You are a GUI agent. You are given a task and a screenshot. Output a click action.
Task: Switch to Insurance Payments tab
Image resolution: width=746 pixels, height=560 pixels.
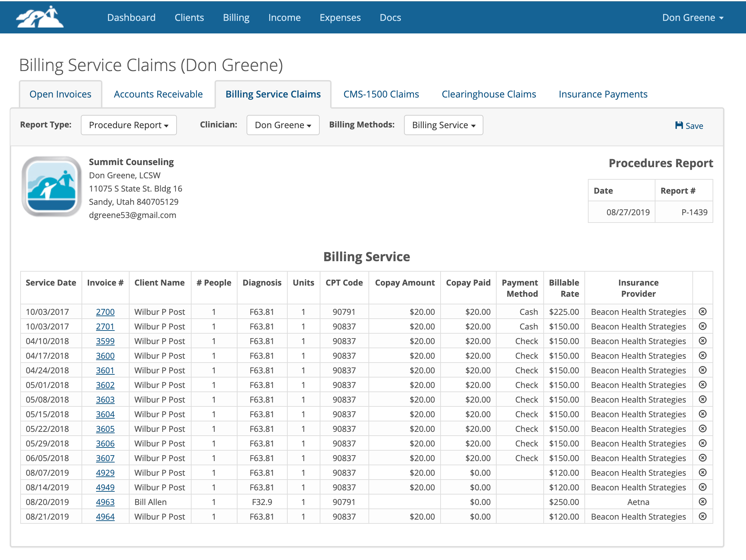coord(603,94)
